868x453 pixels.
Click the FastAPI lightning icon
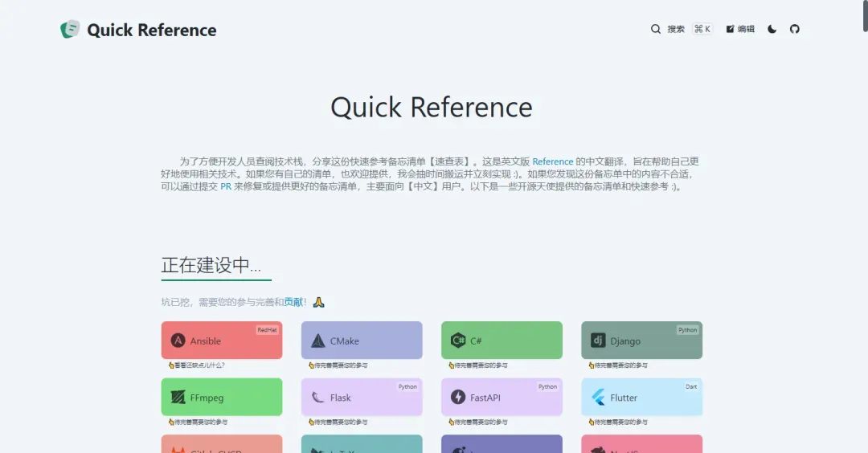458,397
